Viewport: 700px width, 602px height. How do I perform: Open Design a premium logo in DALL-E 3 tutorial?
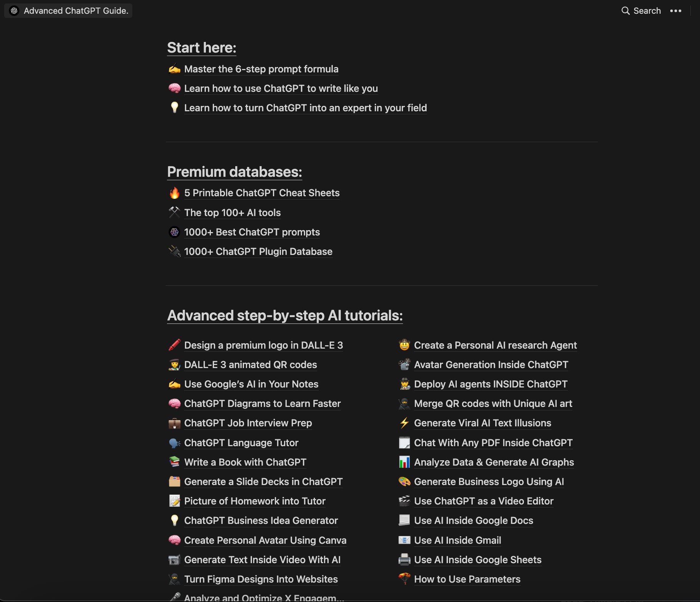tap(263, 345)
